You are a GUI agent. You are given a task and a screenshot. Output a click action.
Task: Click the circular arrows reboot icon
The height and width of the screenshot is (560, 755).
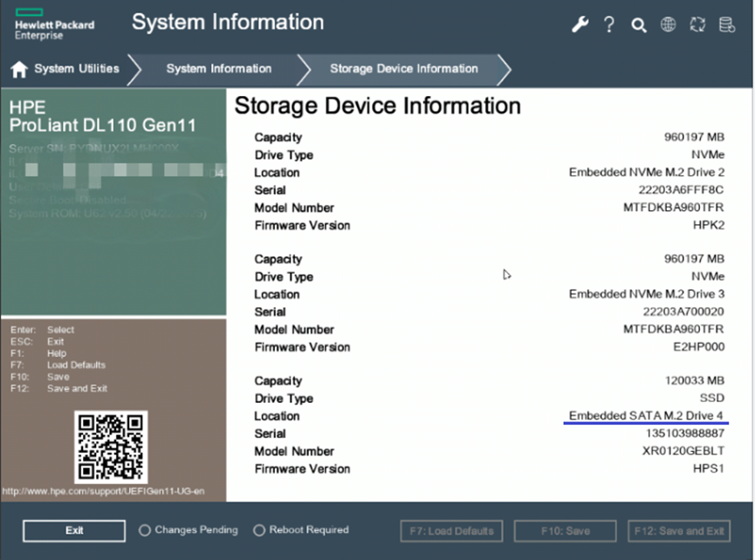coord(697,24)
